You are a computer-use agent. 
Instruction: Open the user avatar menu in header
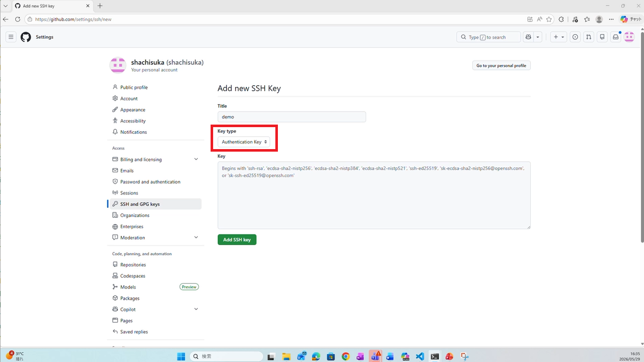pyautogui.click(x=629, y=37)
